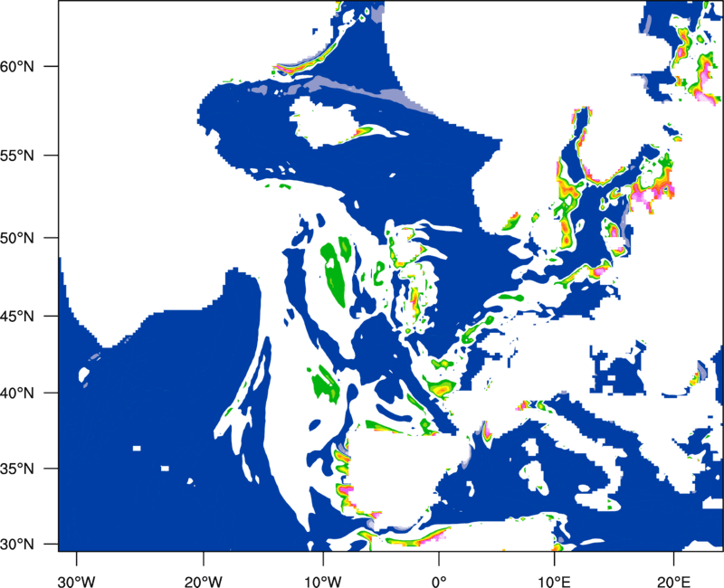Click the 35°N latitude axis label
This screenshot has height=588, width=724.
tap(28, 469)
